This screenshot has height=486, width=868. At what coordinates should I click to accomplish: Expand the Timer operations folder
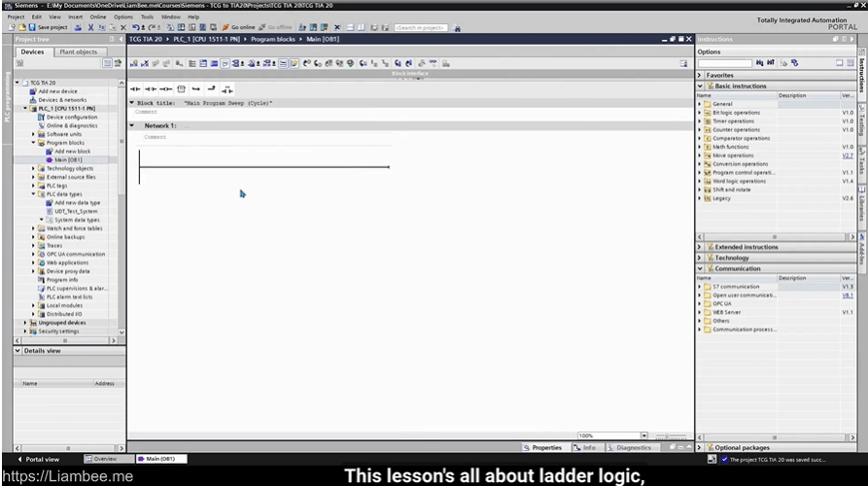click(699, 121)
